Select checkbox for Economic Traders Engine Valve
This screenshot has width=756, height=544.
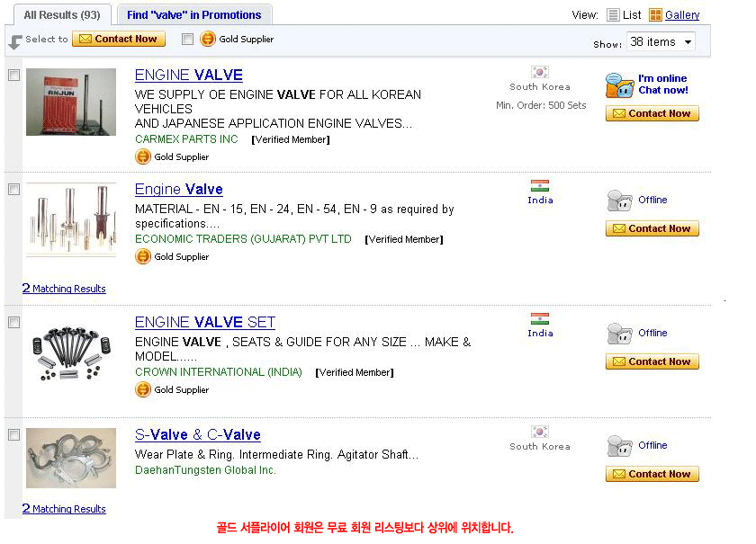pyautogui.click(x=14, y=189)
